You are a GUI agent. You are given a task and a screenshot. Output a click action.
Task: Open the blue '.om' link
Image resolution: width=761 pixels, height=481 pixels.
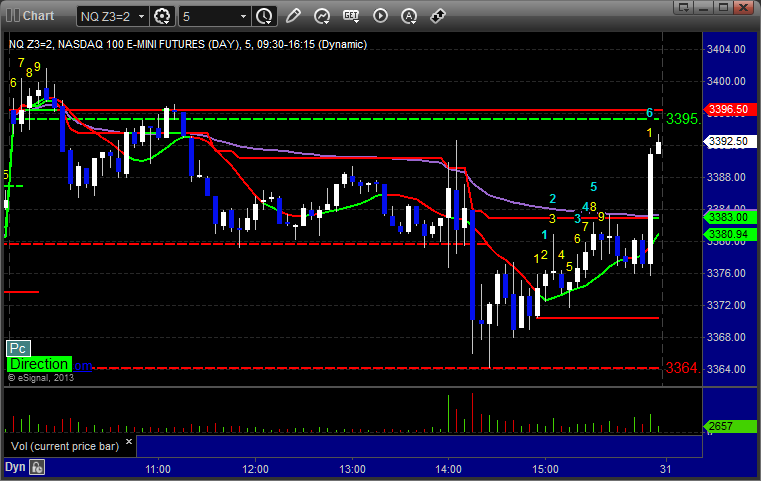click(83, 365)
